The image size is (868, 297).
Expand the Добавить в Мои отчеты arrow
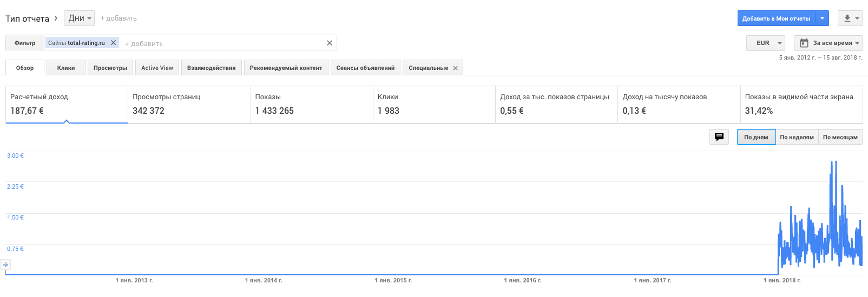tap(822, 18)
